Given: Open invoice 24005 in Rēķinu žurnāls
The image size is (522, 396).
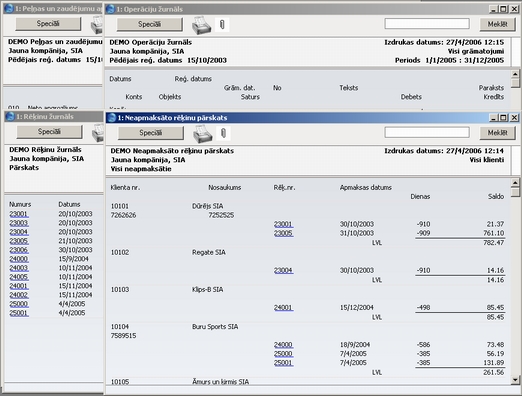Looking at the screenshot, I should (19, 277).
